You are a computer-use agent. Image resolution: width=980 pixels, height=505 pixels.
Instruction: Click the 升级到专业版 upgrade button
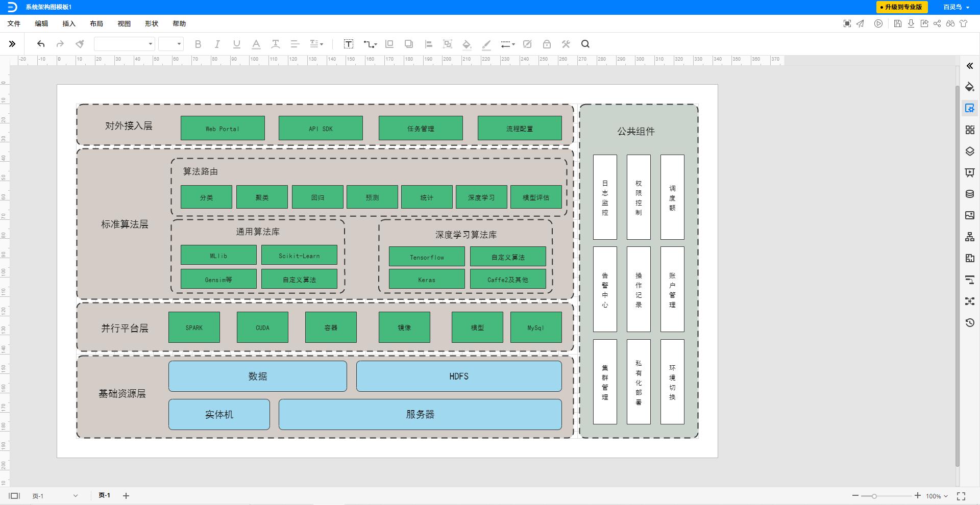click(901, 7)
